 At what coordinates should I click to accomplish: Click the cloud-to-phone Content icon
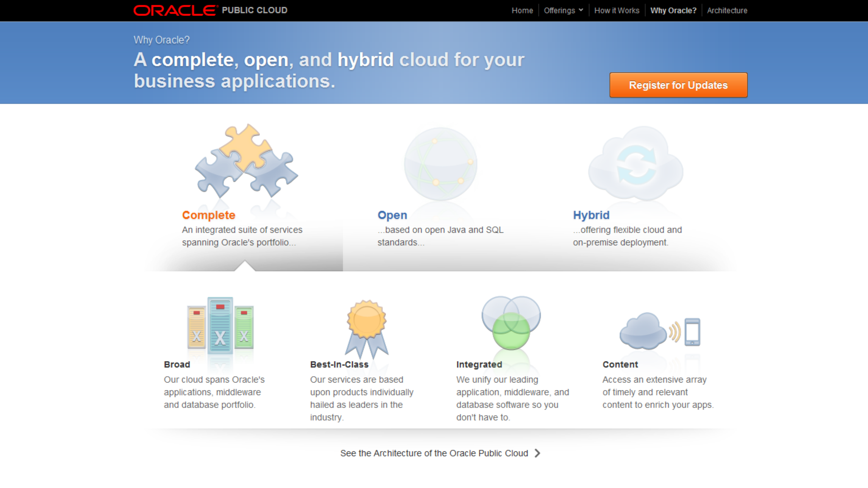[659, 331]
